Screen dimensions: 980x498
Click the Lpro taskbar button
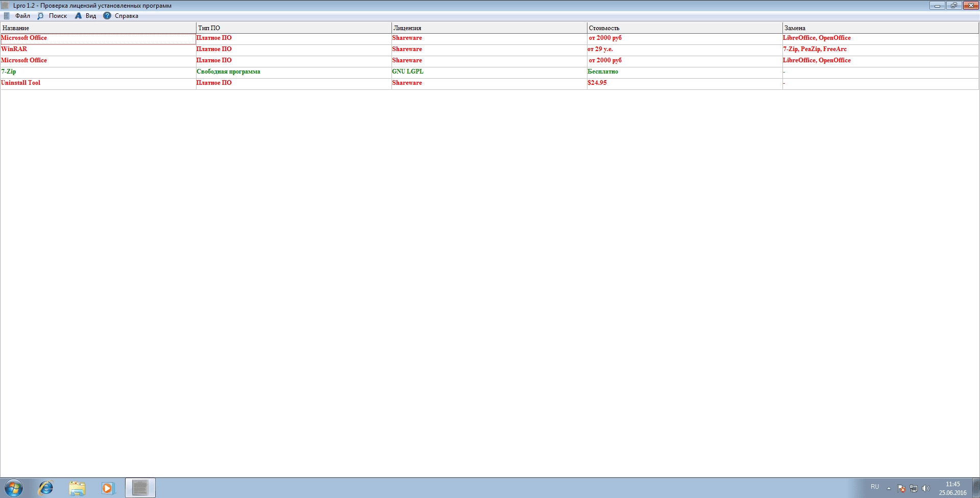pyautogui.click(x=140, y=488)
